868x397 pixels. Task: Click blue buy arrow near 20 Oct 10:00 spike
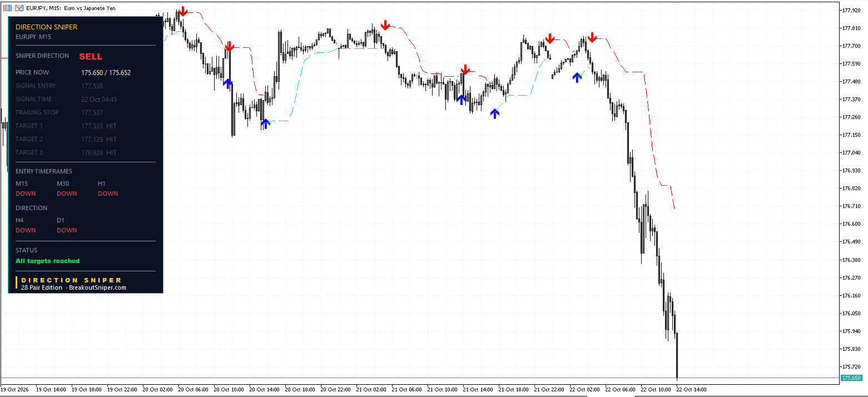227,83
